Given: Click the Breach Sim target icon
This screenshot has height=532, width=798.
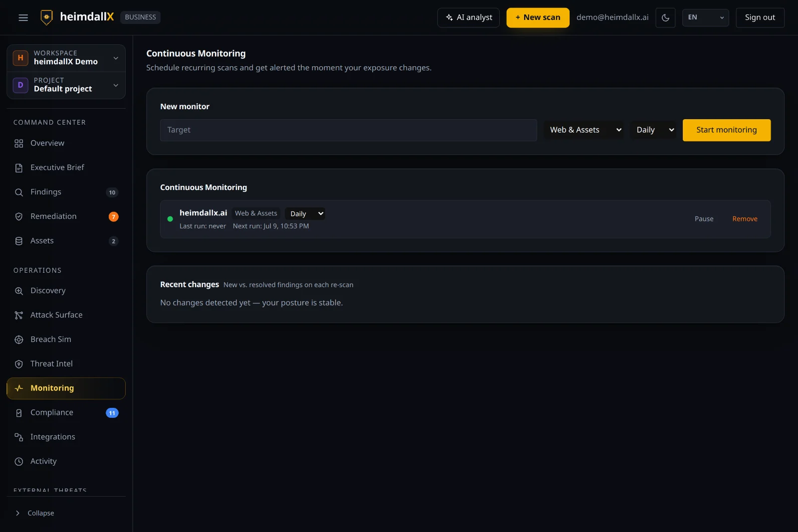Looking at the screenshot, I should (x=19, y=340).
